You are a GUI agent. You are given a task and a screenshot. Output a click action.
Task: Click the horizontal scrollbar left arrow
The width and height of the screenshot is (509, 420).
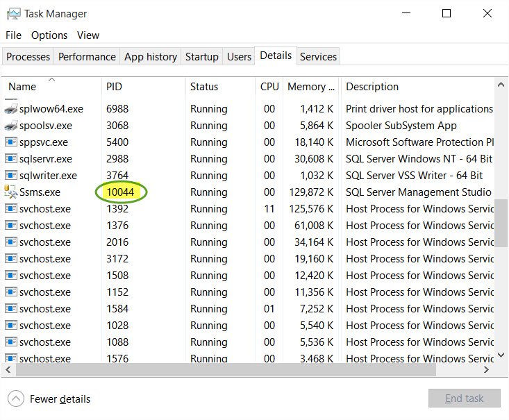(8, 370)
